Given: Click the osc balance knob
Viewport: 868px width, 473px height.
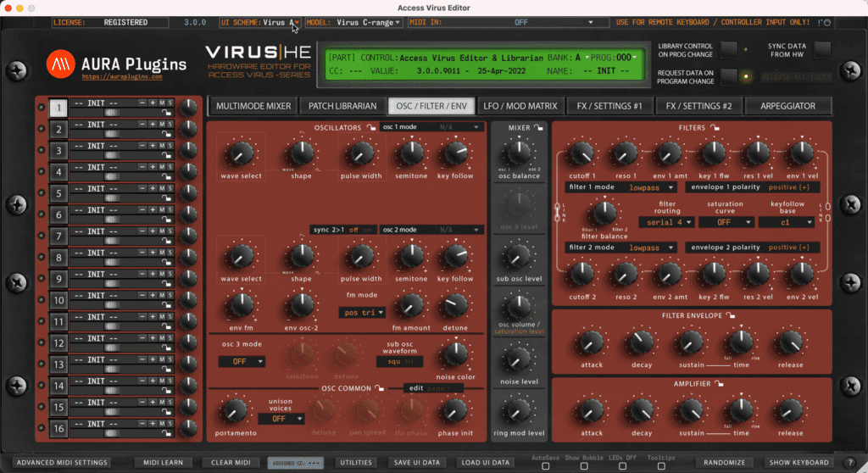Looking at the screenshot, I should coord(519,152).
